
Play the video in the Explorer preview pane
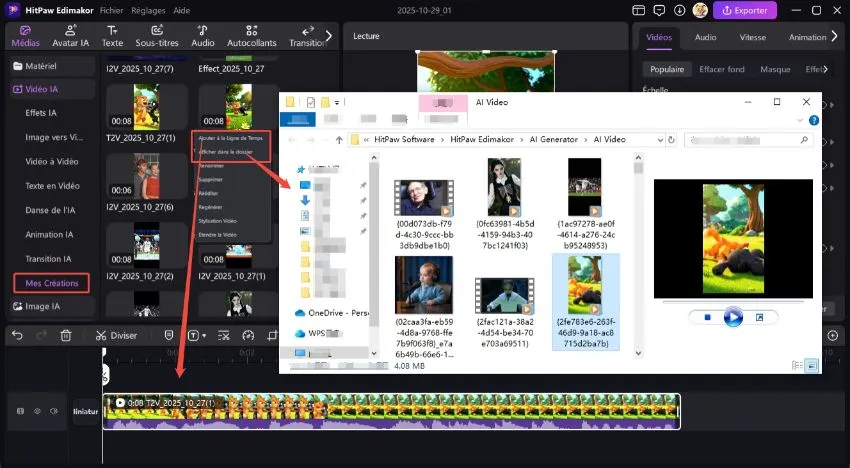click(733, 317)
